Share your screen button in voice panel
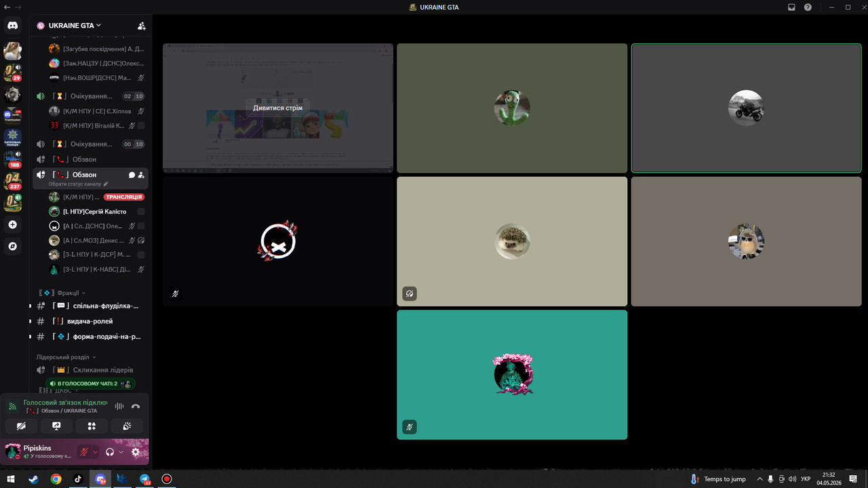The width and height of the screenshot is (868, 488). 56,426
